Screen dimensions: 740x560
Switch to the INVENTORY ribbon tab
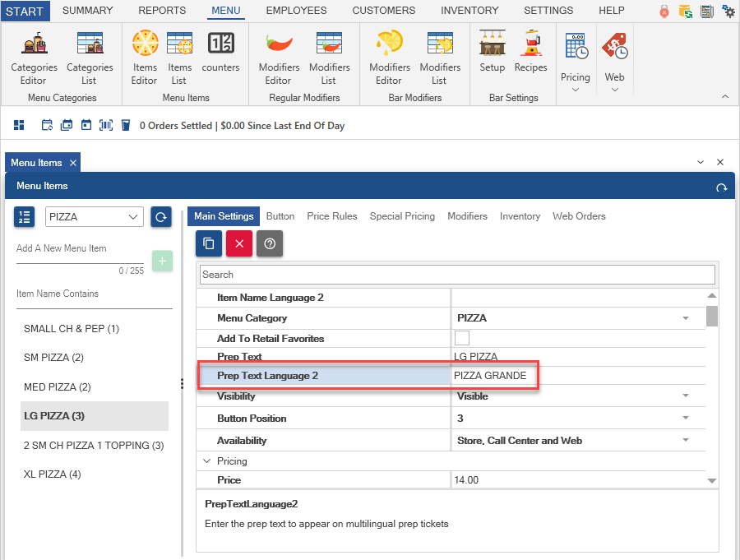[469, 11]
